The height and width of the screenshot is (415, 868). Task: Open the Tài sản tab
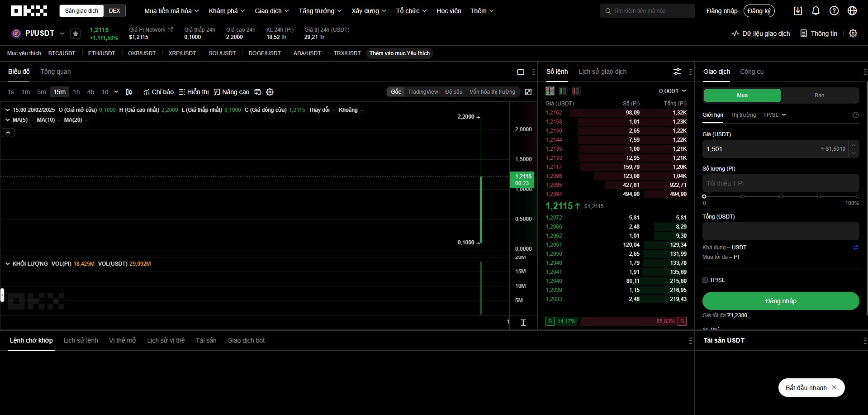pos(206,340)
